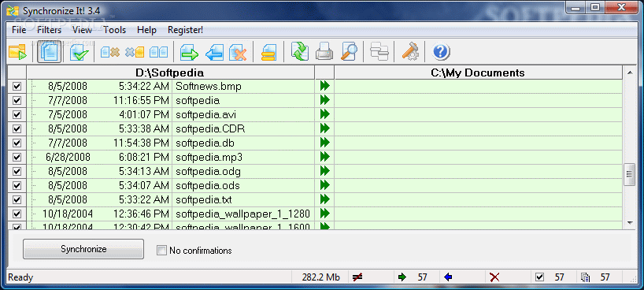Open the Register! menu
Image resolution: width=644 pixels, height=290 pixels.
pos(185,30)
